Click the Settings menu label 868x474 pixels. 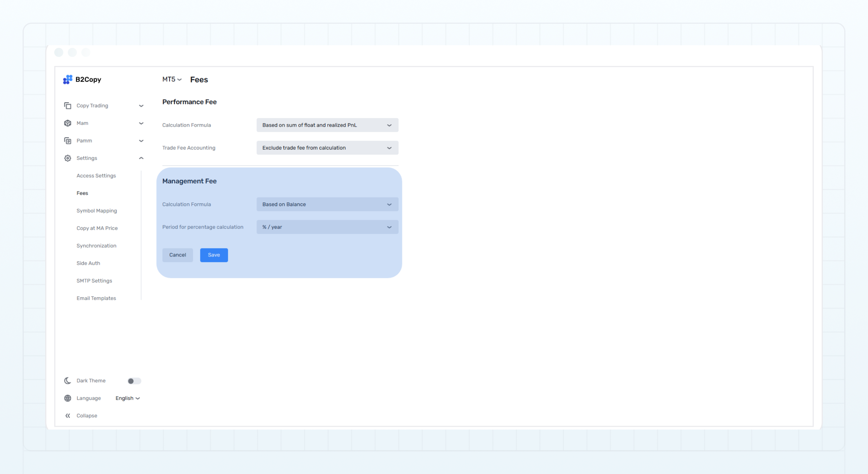[87, 158]
